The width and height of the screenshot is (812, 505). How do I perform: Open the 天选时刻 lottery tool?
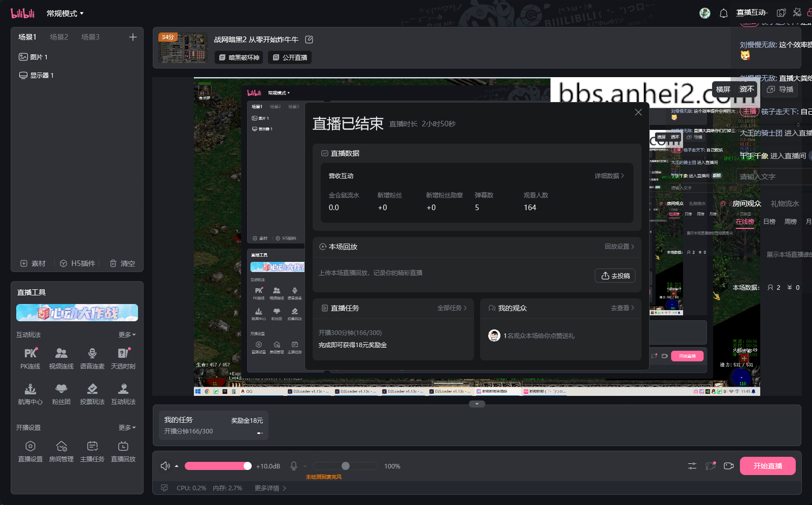[x=123, y=358]
